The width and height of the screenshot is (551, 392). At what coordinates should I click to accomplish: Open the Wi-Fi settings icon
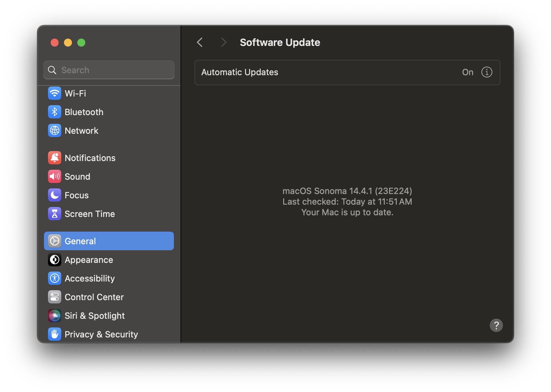[55, 93]
